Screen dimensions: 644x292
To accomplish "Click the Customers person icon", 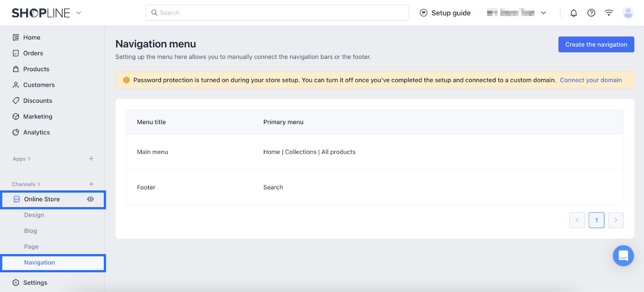I will point(16,85).
